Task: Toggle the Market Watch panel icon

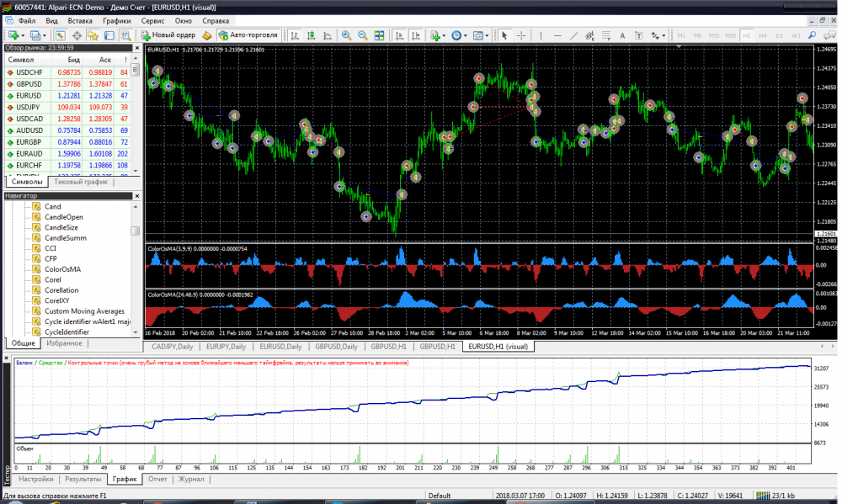Action: pyautogui.click(x=61, y=35)
